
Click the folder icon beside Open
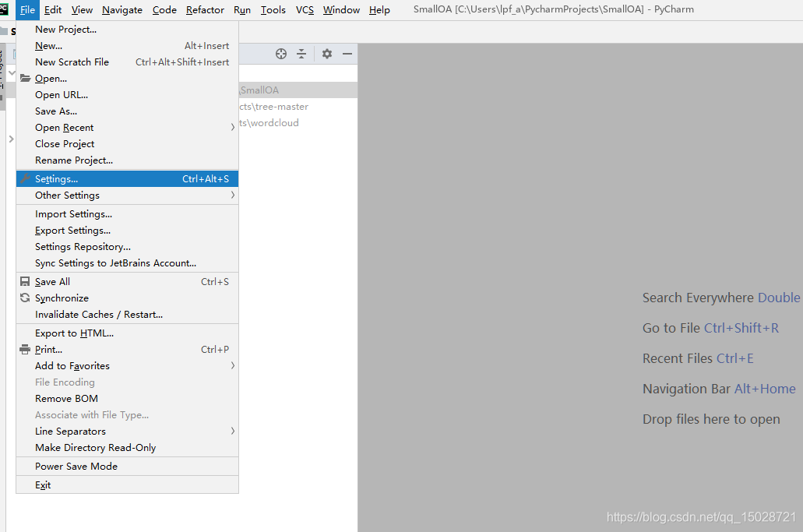[x=25, y=79]
